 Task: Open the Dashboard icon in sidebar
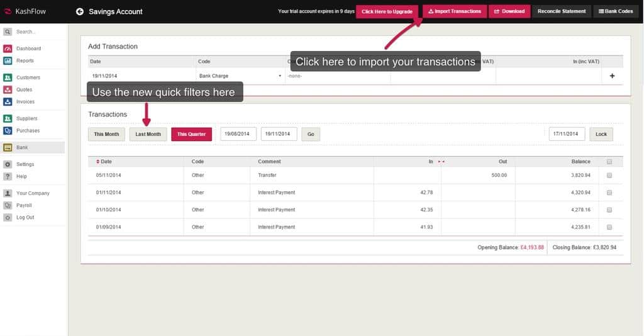pos(8,48)
